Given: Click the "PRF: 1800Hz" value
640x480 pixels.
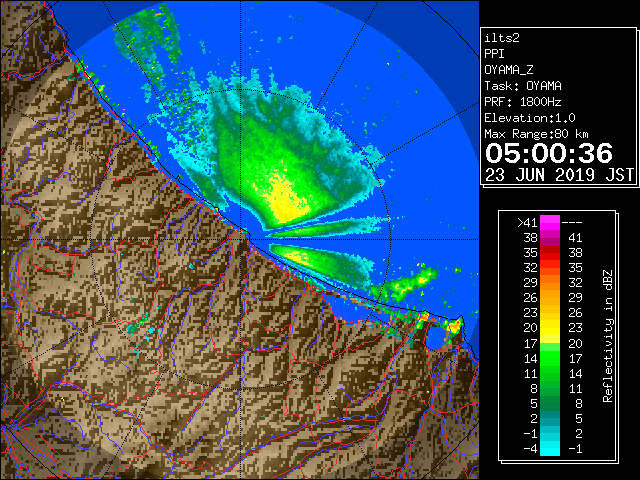Looking at the screenshot, I should [x=522, y=102].
